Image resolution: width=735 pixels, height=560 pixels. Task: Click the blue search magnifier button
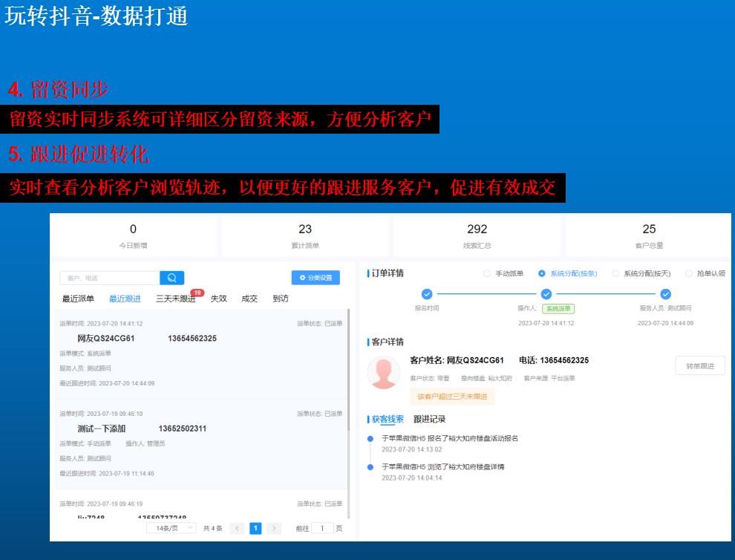[171, 278]
